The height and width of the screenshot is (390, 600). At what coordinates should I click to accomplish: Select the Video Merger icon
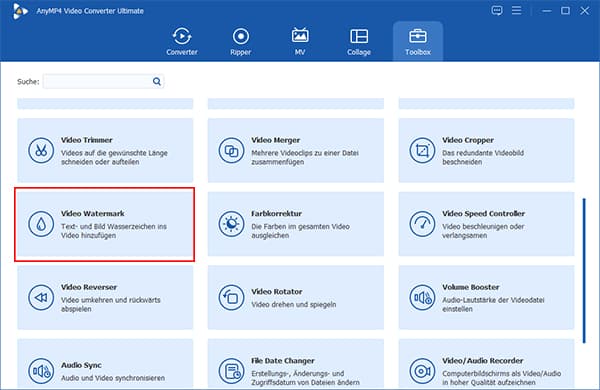coord(231,150)
